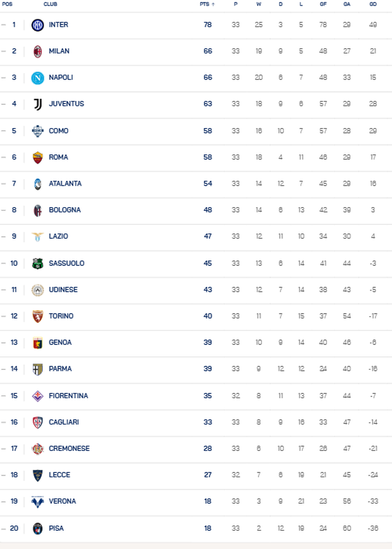Click the Pisa club badge
Image resolution: width=392 pixels, height=549 pixels.
[38, 528]
